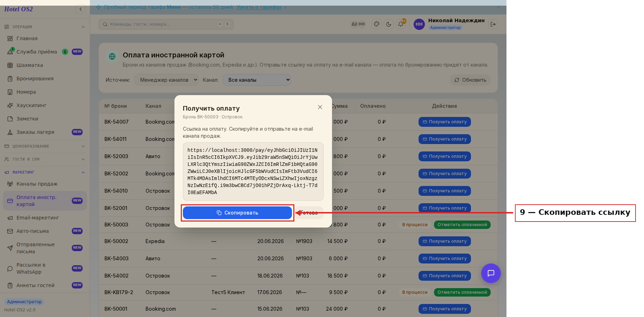The image size is (644, 317).
Task: Open the color theme palette icon
Action: 377,24
